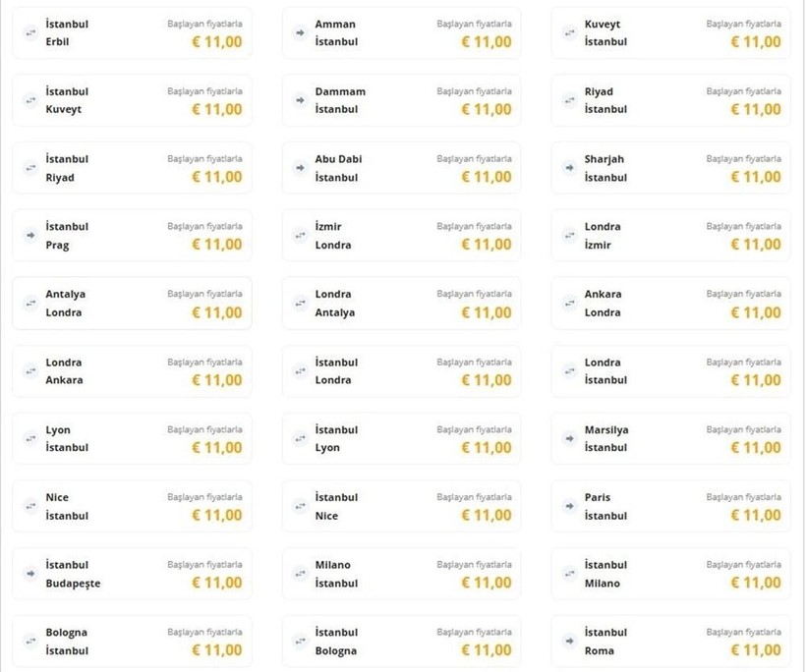Screen dimensions: 806x672
Task: Click the arrow icon beside Paris İstanbul
Action: [x=569, y=506]
